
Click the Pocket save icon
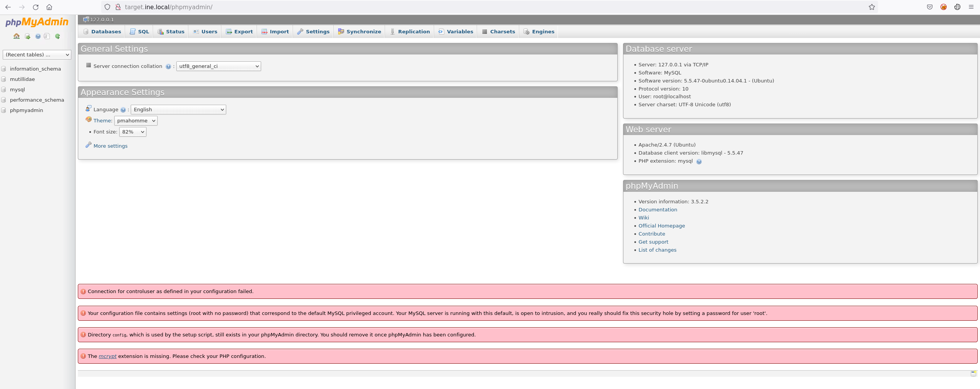click(930, 7)
